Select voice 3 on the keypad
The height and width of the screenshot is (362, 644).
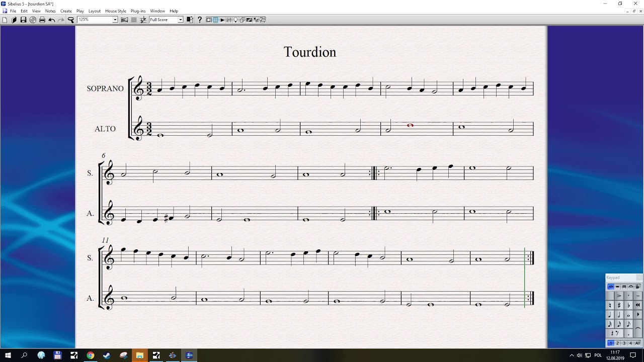(624, 343)
